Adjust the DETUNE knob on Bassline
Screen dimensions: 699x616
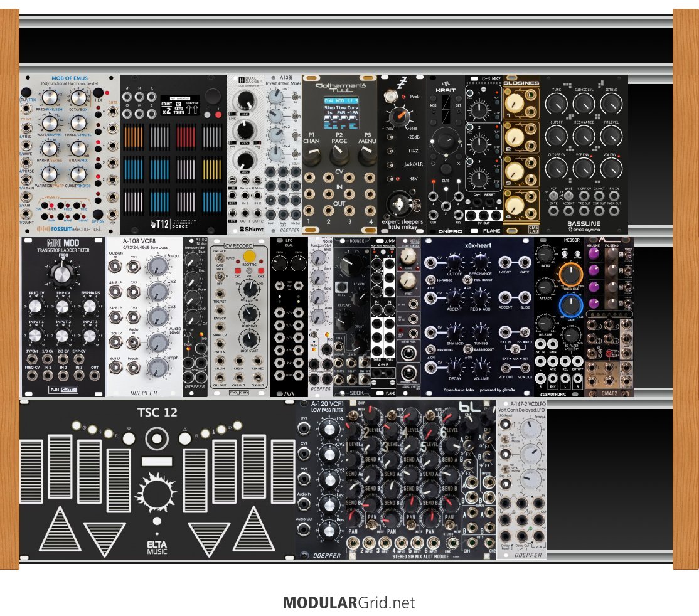611,104
